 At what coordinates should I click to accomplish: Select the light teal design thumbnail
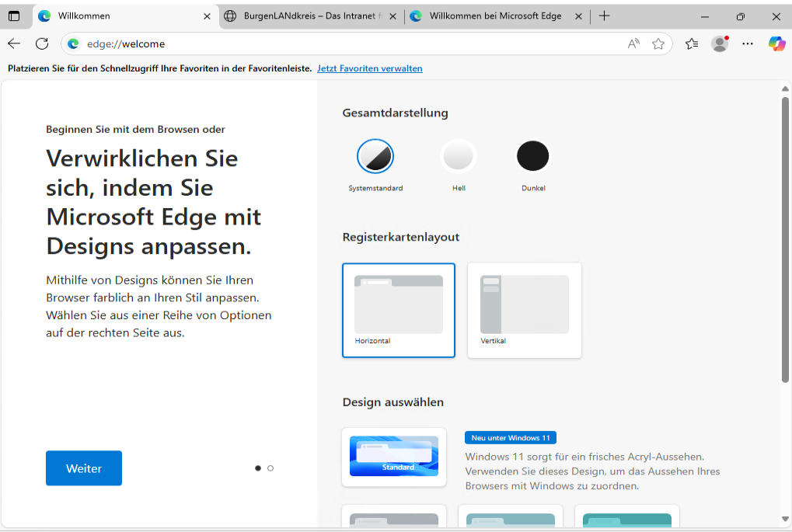click(511, 517)
